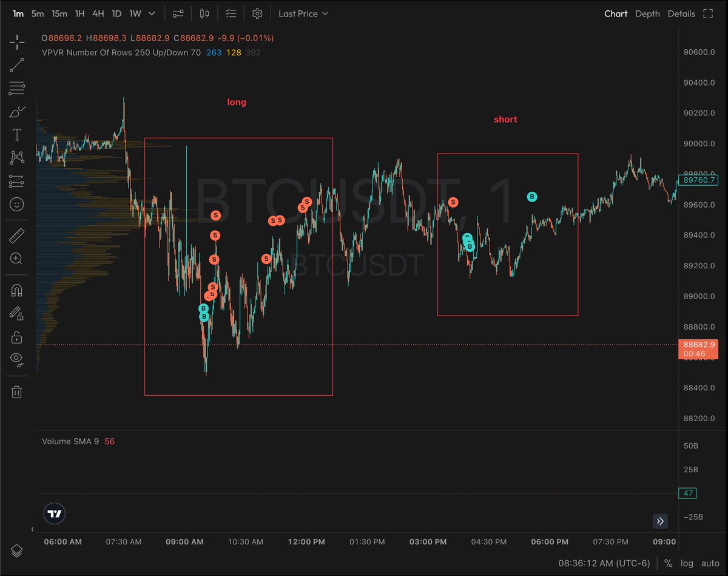Viewport: 728px width, 576px height.
Task: Change candlestick chart type
Action: coord(204,13)
